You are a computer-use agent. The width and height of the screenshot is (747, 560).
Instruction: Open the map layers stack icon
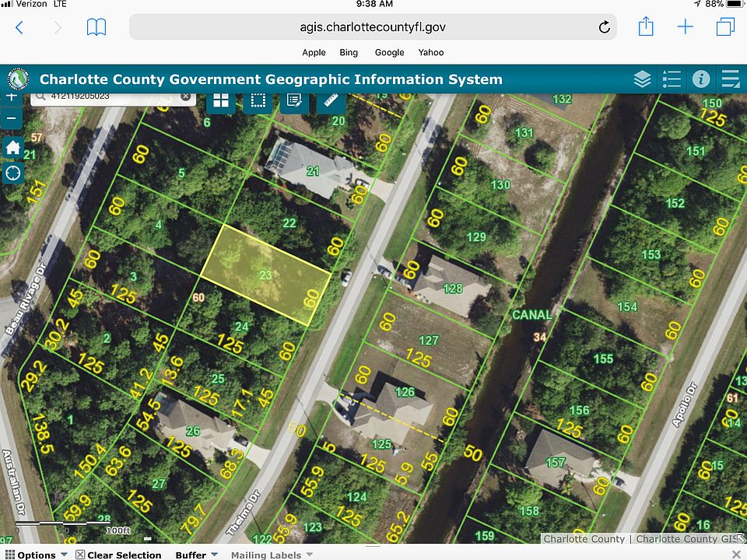(x=642, y=79)
